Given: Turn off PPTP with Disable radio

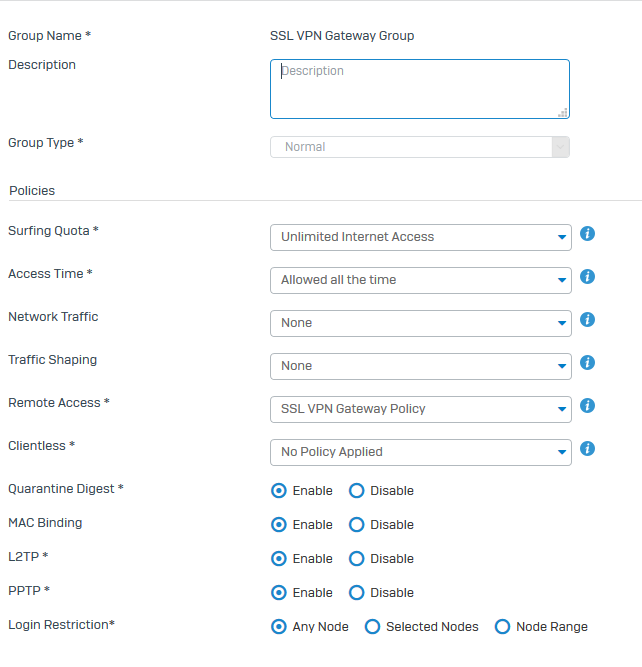Looking at the screenshot, I should click(356, 593).
